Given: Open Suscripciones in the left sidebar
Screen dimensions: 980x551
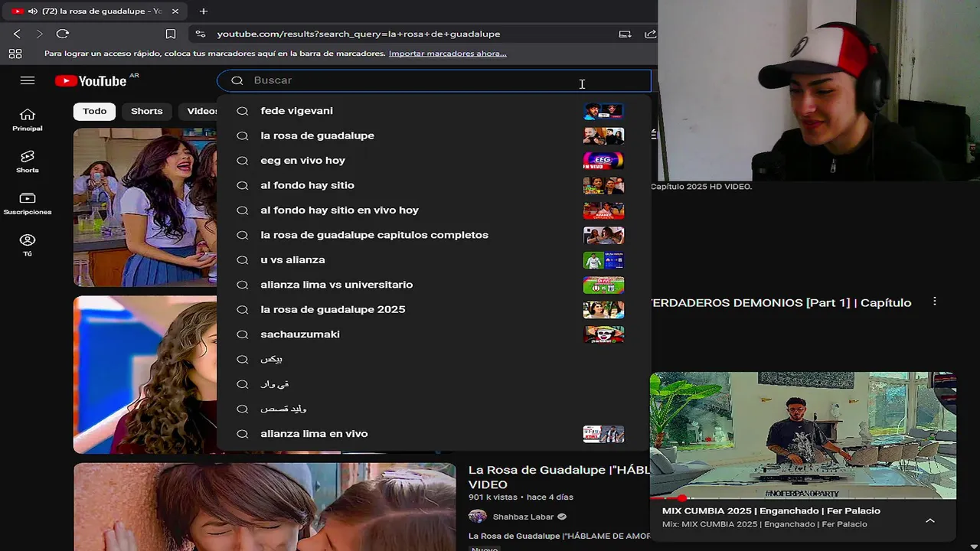Looking at the screenshot, I should pyautogui.click(x=28, y=204).
